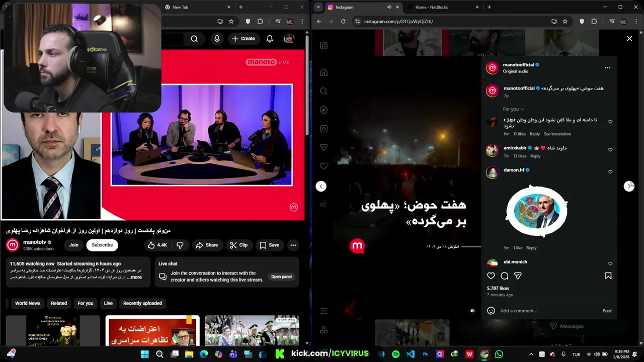
Task: Expand the video description with ...more
Action: [x=134, y=277]
